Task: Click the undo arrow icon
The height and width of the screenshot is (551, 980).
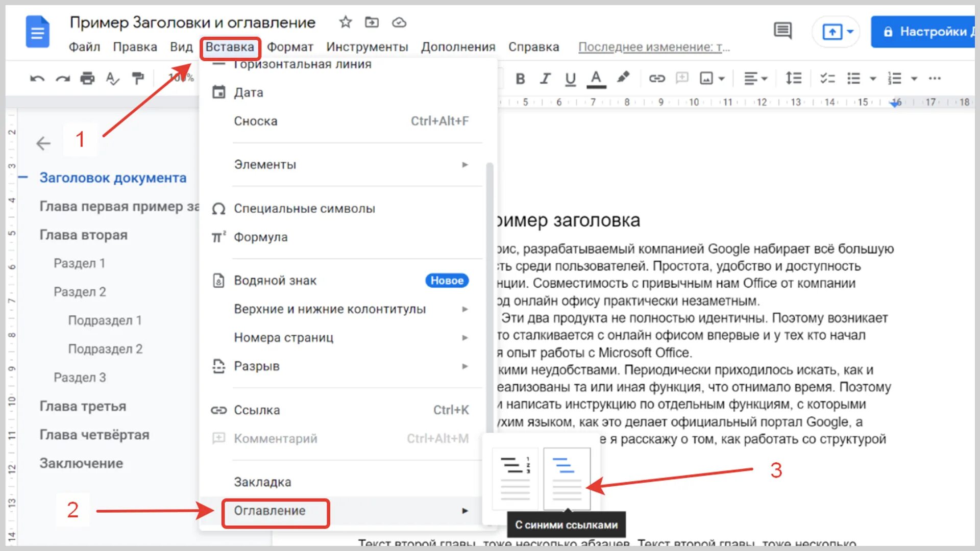Action: [x=37, y=79]
